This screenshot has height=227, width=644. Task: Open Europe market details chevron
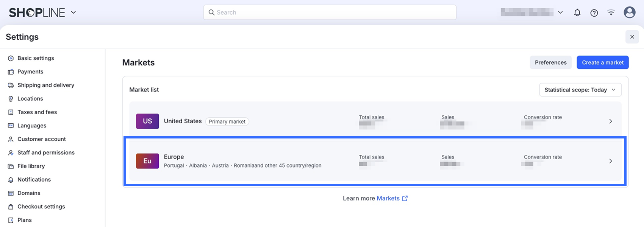click(x=610, y=161)
